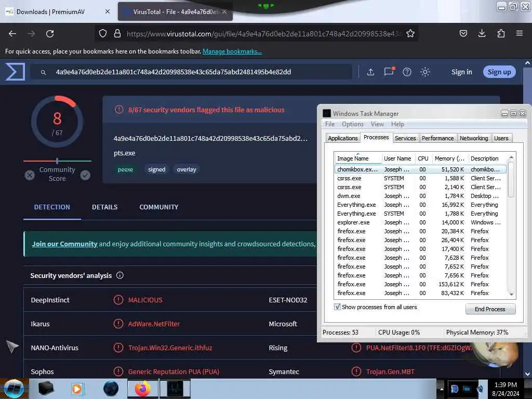Open Firefox extensions puzzle icon
Viewport: 532px width, 399px height.
click(501, 33)
